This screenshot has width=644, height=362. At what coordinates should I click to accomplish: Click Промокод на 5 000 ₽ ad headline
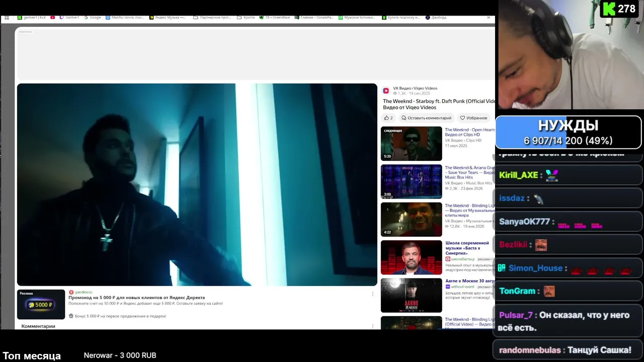(137, 298)
